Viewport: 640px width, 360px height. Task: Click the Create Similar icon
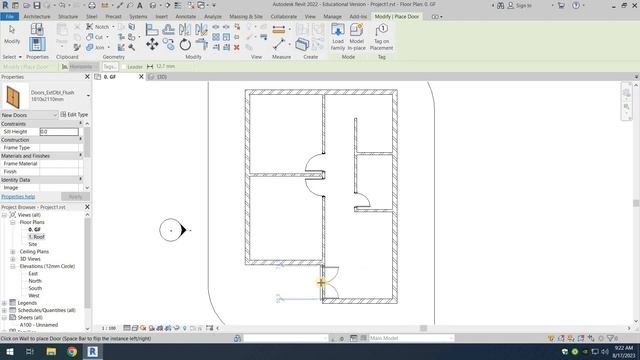(x=302, y=44)
